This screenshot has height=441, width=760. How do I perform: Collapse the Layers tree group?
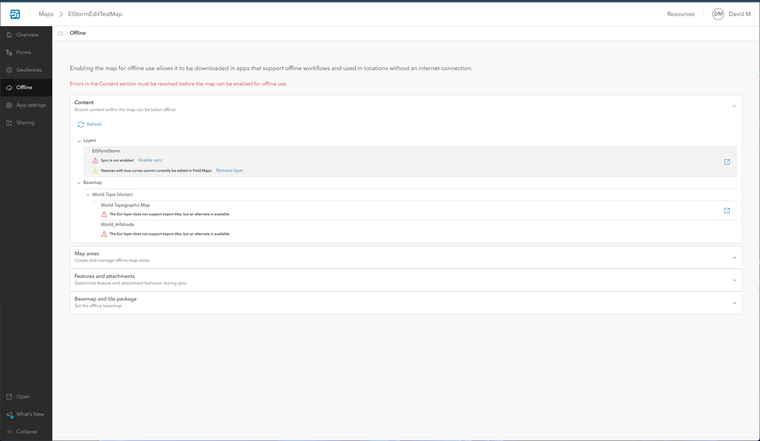[79, 141]
